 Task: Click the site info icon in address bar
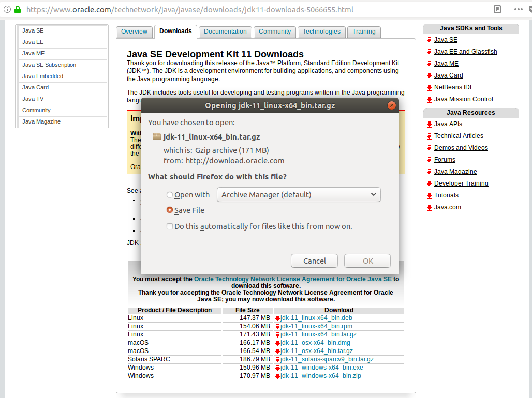pyautogui.click(x=7, y=9)
